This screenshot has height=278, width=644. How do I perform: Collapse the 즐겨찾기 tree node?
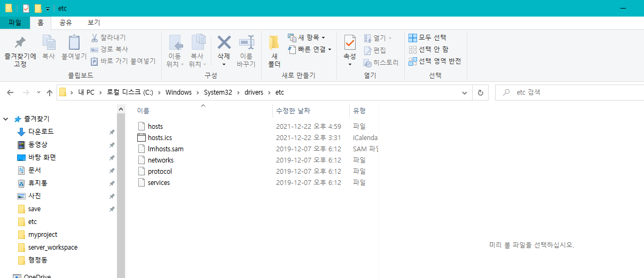tap(6, 119)
